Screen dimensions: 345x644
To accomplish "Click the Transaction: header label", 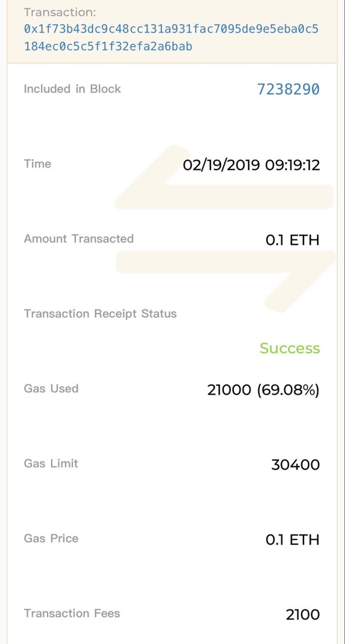I will (60, 12).
